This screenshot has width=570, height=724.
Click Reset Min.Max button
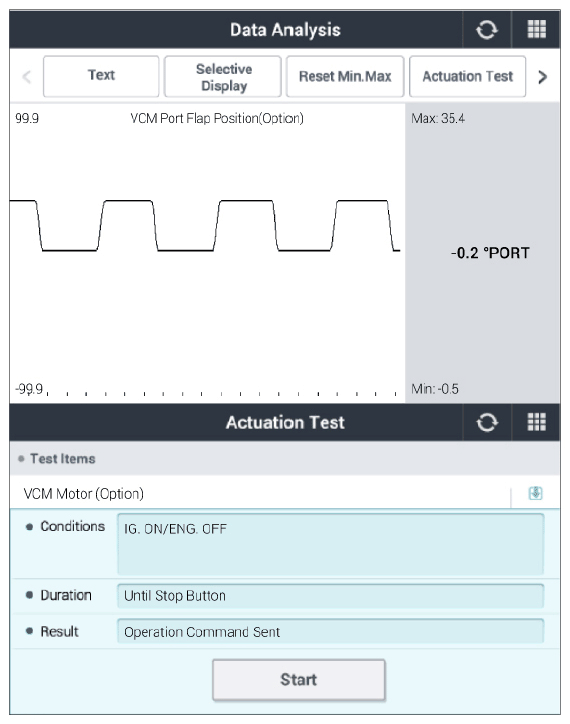pyautogui.click(x=345, y=76)
